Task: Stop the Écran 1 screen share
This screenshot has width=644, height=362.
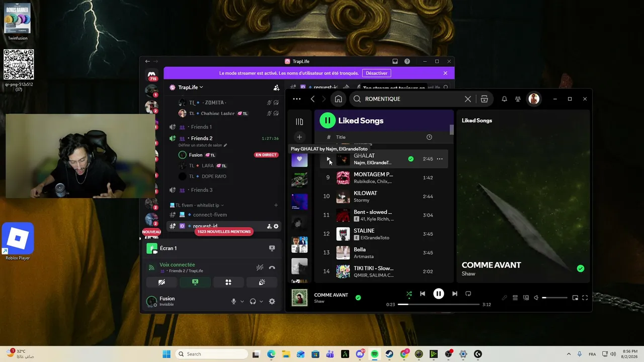Action: coord(272,248)
